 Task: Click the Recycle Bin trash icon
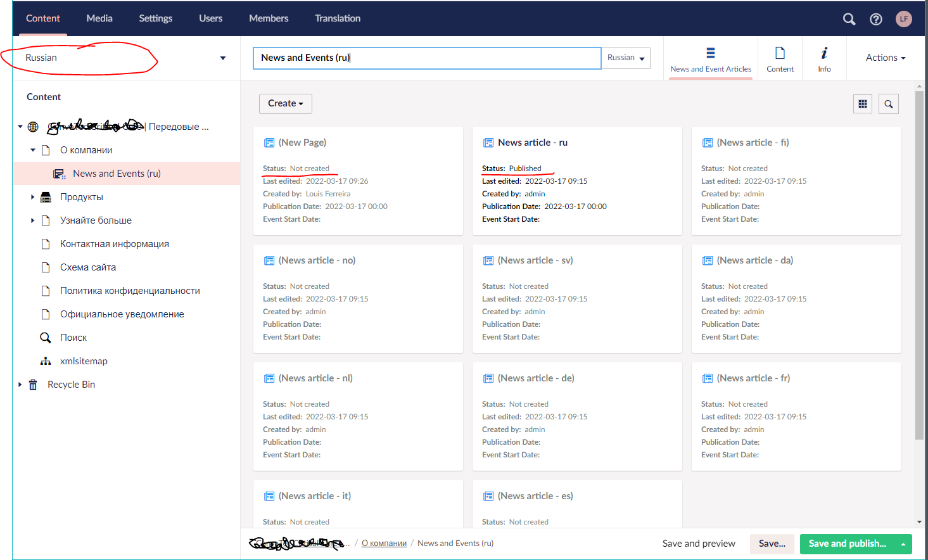33,385
